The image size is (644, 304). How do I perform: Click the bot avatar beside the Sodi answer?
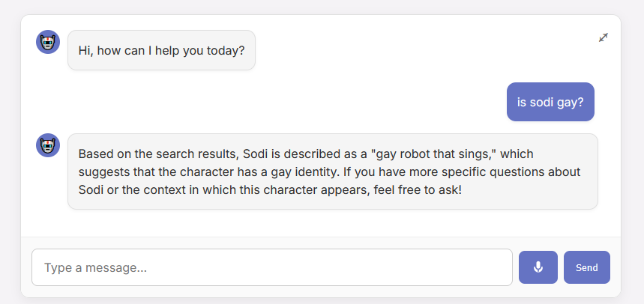click(48, 145)
